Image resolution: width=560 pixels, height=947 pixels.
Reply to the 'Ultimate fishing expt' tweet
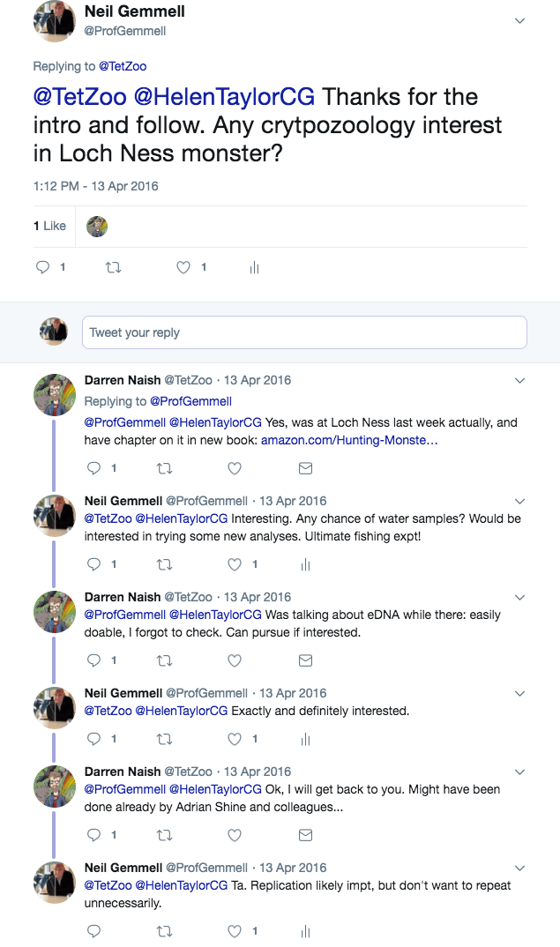(93, 563)
